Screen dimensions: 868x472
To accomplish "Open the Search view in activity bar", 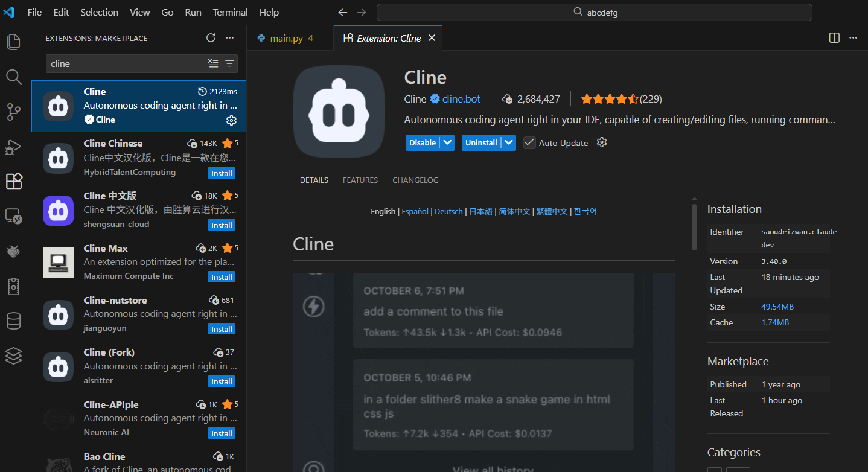I will click(x=13, y=77).
